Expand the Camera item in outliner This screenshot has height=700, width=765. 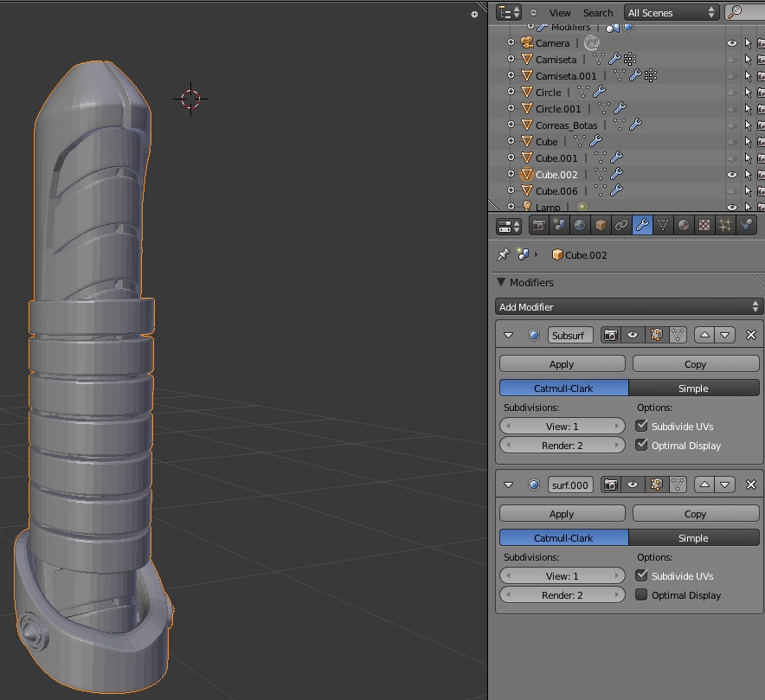511,42
